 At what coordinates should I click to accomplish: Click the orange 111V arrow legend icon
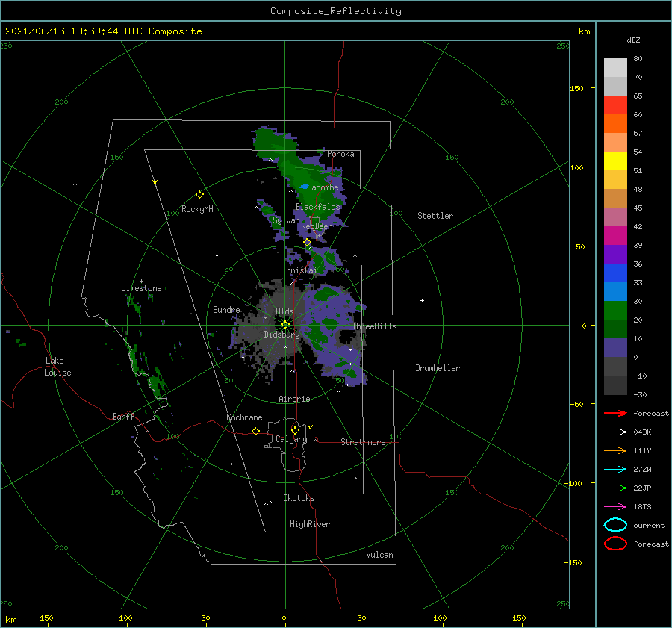click(x=615, y=450)
